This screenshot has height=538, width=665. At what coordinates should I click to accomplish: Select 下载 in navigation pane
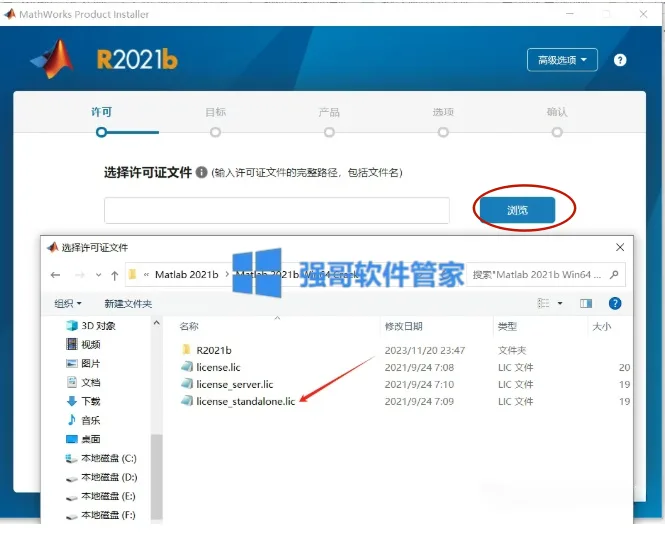(x=84, y=401)
